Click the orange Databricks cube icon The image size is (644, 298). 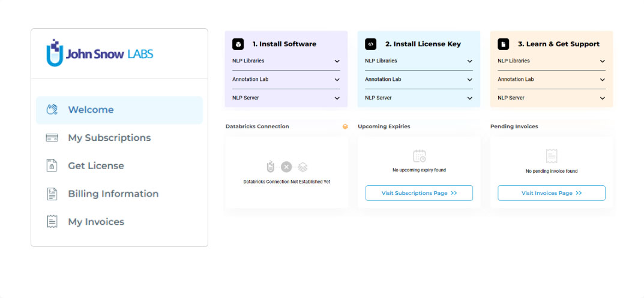345,127
